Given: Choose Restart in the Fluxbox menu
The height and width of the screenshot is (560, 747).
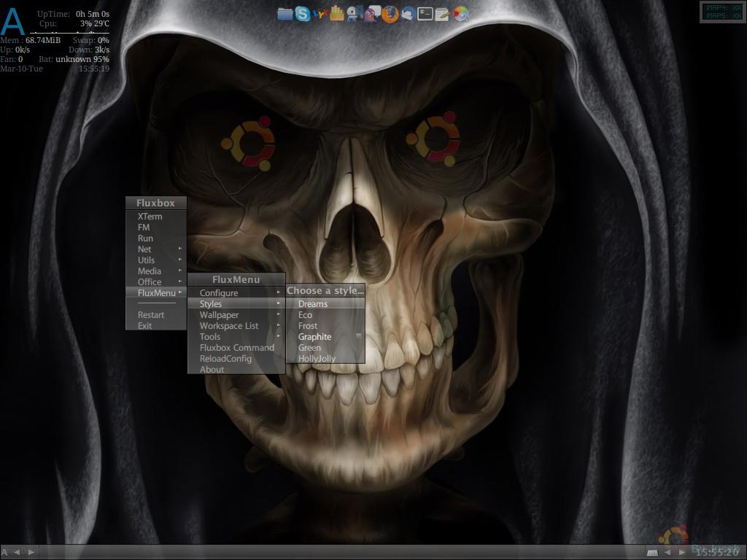Looking at the screenshot, I should pyautogui.click(x=156, y=315).
